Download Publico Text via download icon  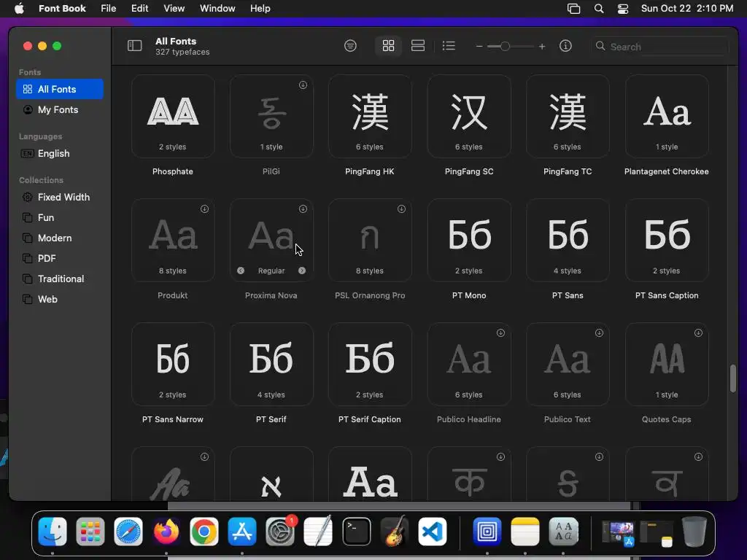600,333
